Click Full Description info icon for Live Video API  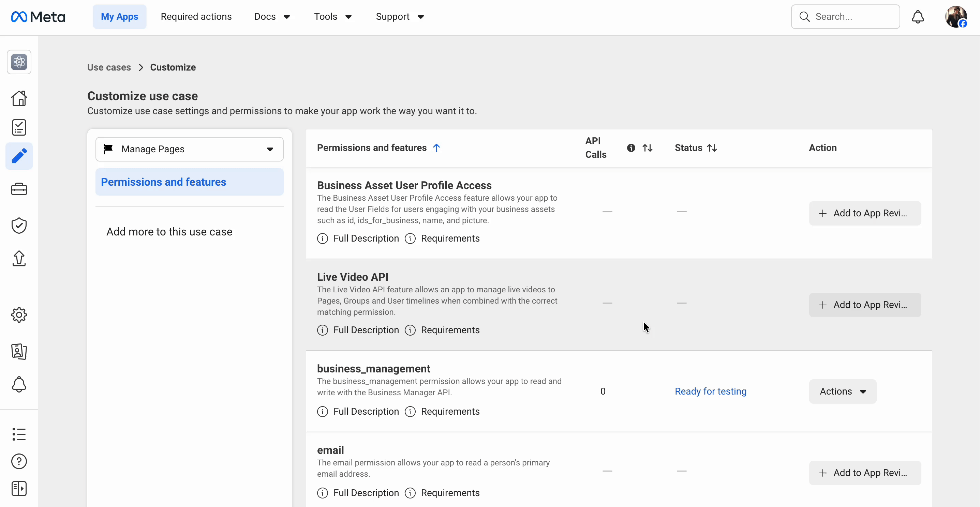pos(323,330)
